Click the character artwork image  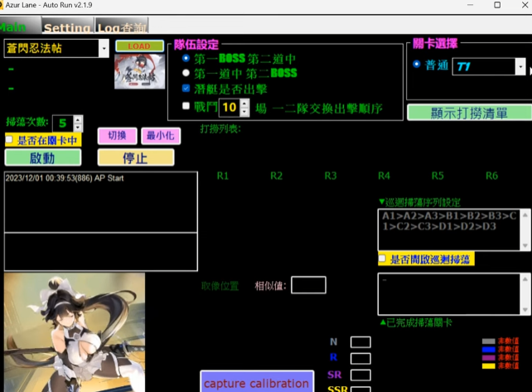tap(75, 332)
